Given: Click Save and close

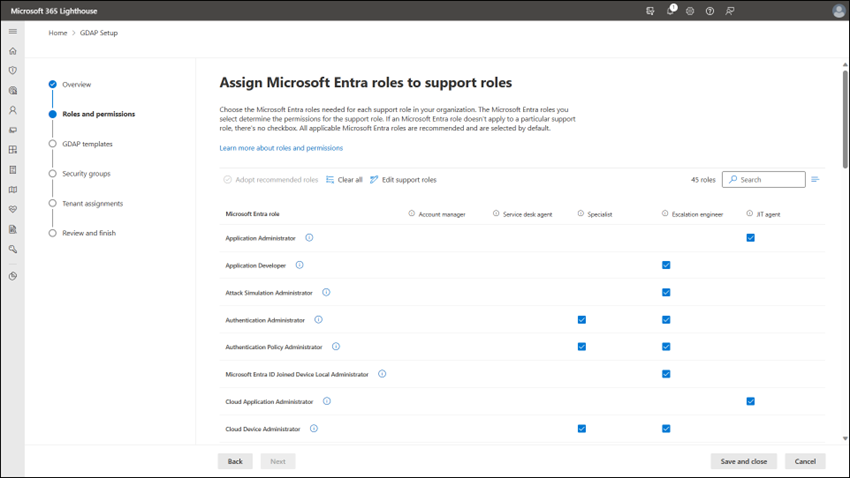Looking at the screenshot, I should point(744,461).
